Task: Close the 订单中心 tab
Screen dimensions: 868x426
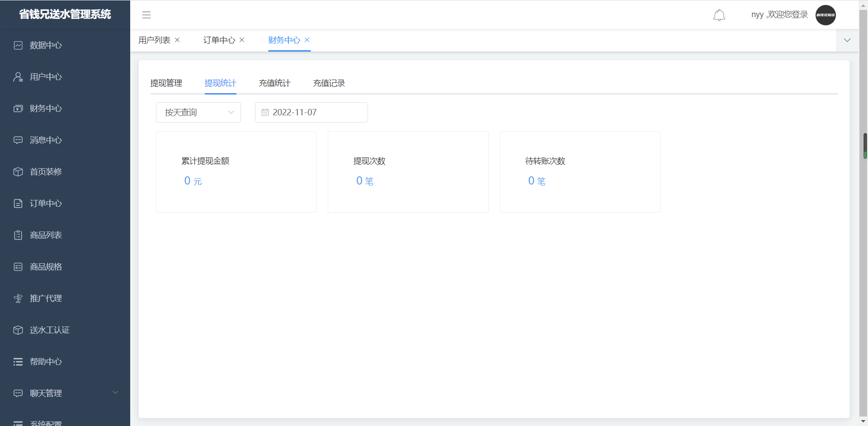Action: (242, 40)
